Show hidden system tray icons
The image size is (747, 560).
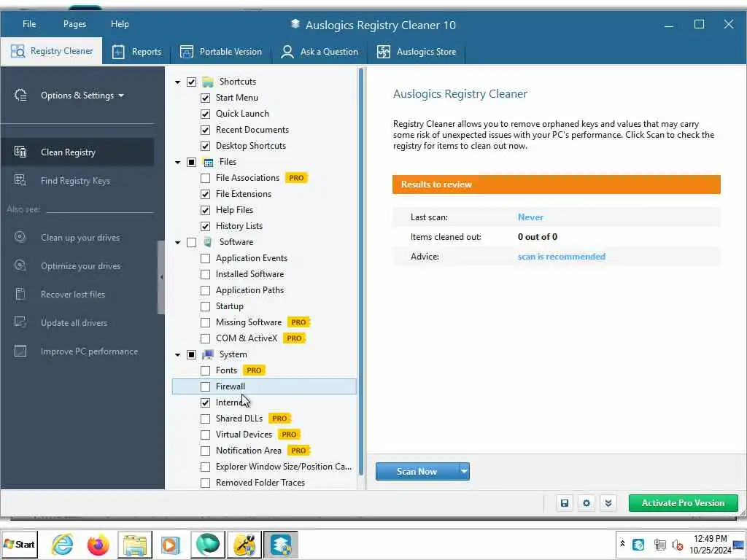point(622,543)
